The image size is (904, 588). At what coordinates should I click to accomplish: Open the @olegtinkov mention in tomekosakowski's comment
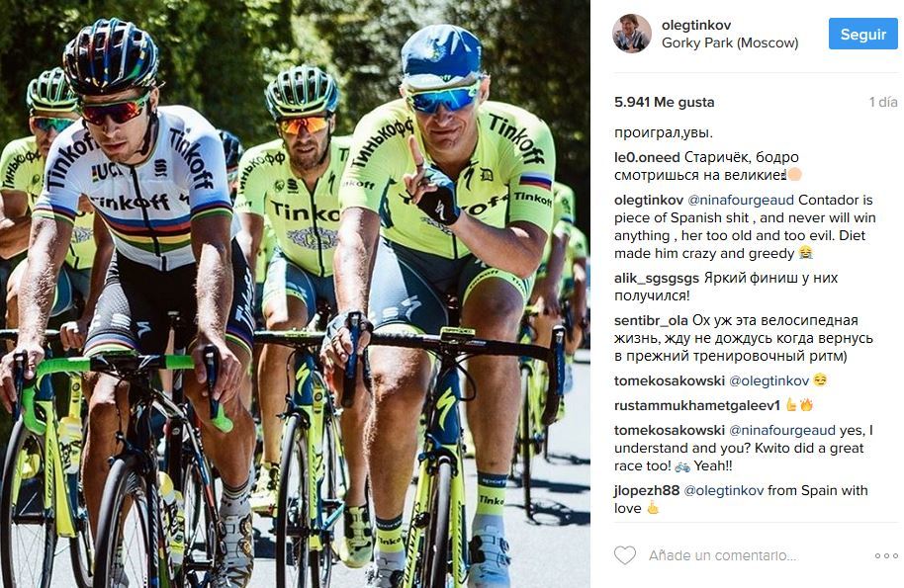coord(769,381)
